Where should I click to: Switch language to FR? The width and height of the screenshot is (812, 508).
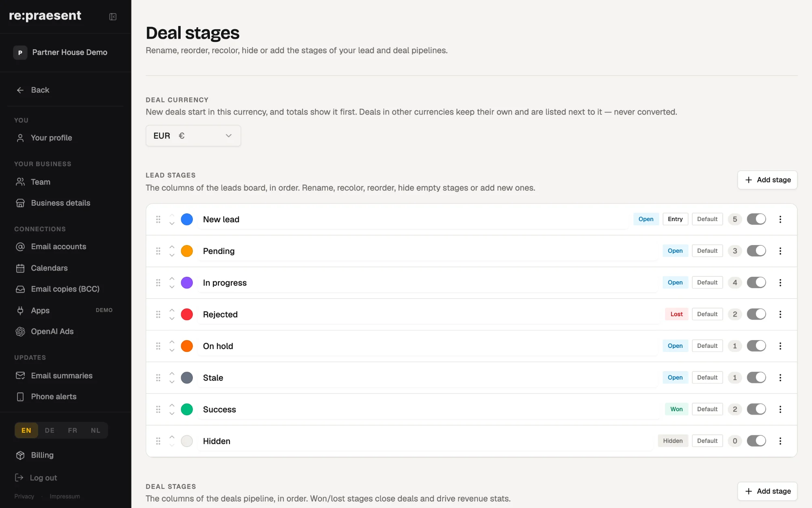73,431
